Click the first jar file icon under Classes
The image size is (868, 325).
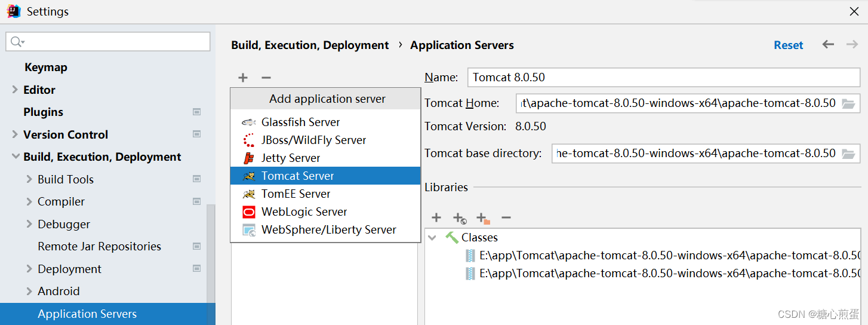(470, 256)
